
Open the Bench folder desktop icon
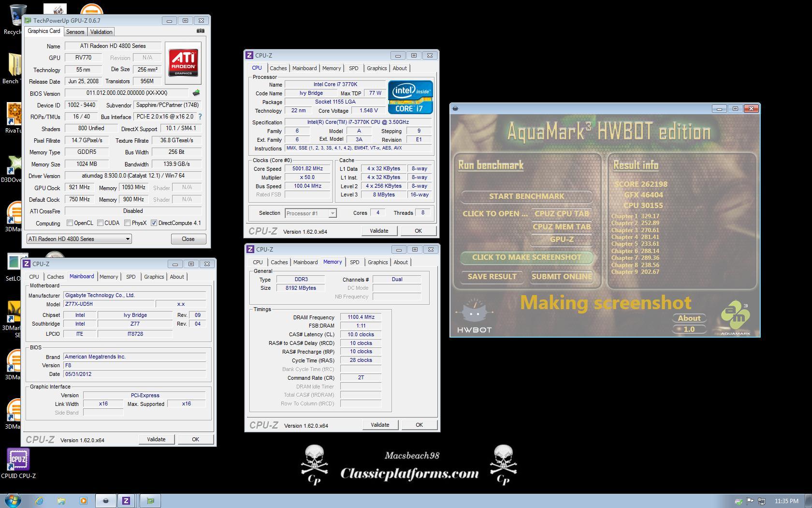[x=14, y=68]
